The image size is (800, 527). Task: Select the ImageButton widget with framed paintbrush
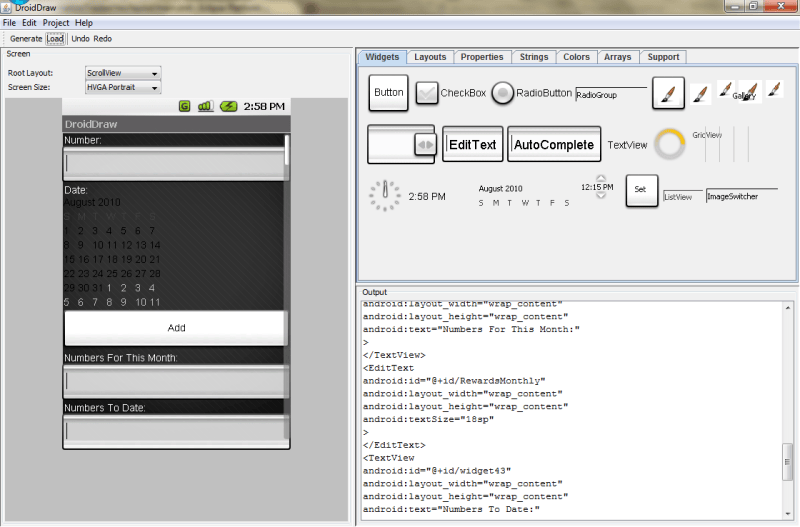click(668, 93)
